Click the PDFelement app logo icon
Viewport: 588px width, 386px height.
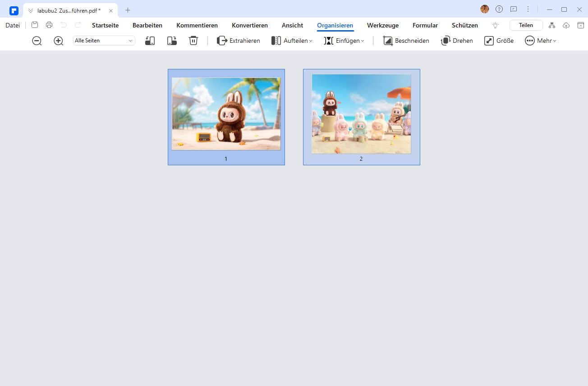pos(14,10)
